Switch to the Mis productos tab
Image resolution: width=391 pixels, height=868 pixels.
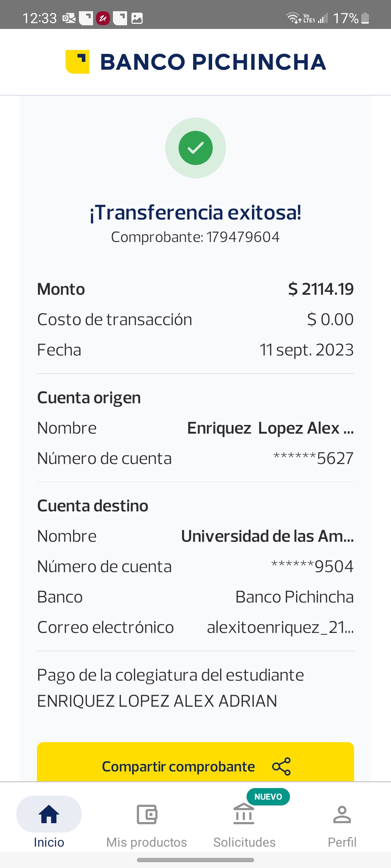[x=147, y=842]
